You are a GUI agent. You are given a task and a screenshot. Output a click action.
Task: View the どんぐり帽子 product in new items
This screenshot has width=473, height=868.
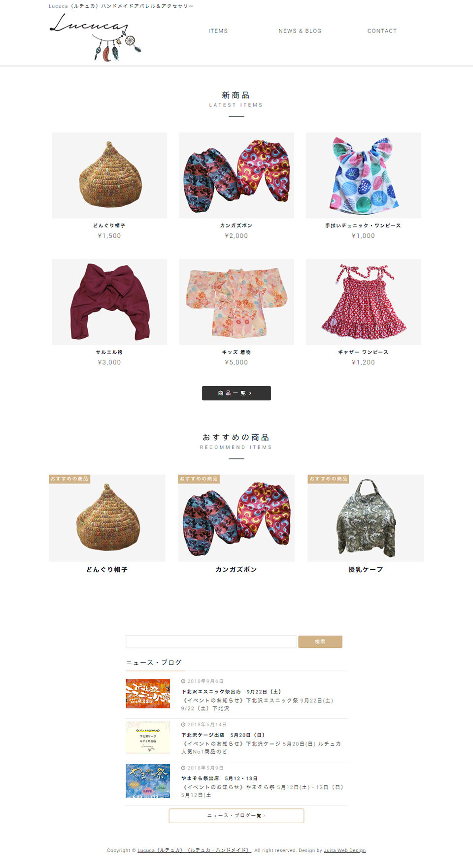point(109,175)
